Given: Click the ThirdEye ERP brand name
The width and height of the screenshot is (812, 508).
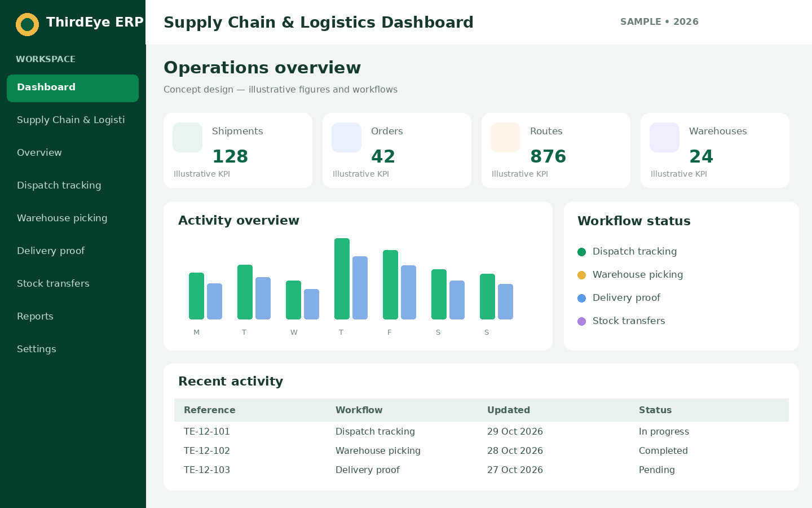Looking at the screenshot, I should point(95,22).
